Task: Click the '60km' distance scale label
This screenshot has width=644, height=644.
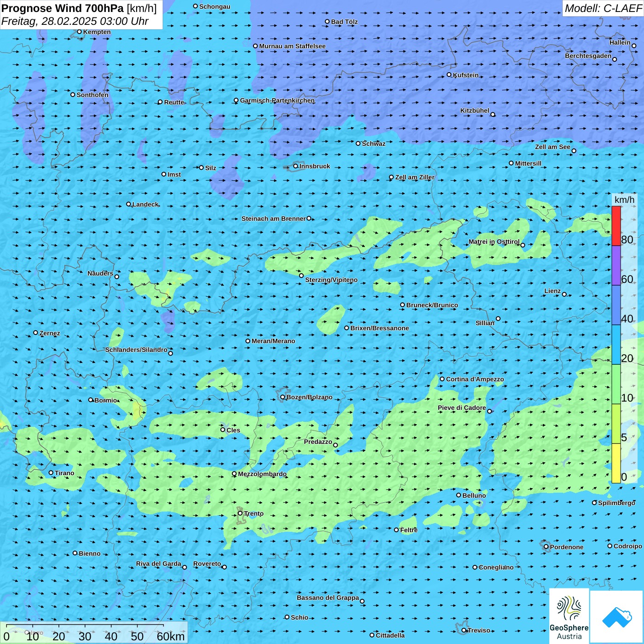Action: point(171,636)
